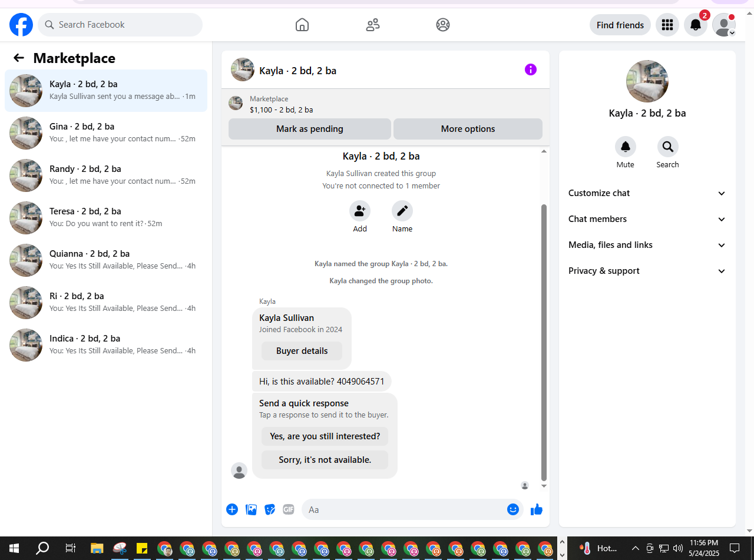The width and height of the screenshot is (754, 560).
Task: Open Gina · 2 bd, 2 ba conversation
Action: [106, 133]
